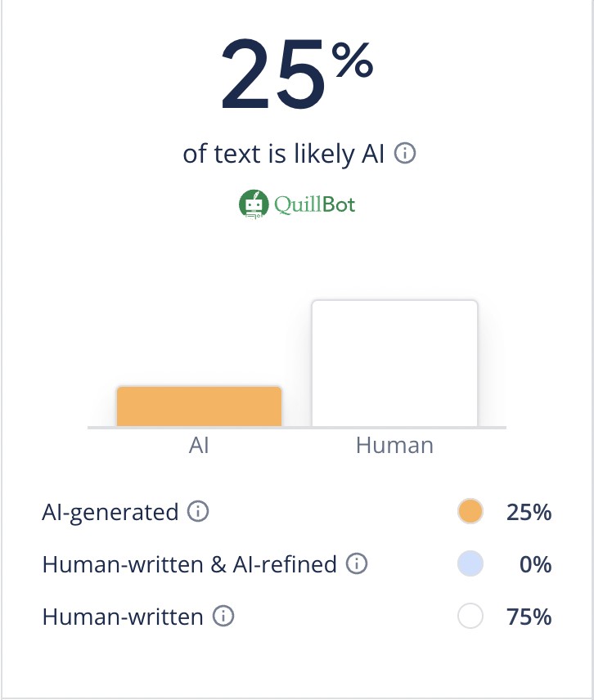The height and width of the screenshot is (700, 594).
Task: Click the 75% Human-written percentage value
Action: (529, 617)
